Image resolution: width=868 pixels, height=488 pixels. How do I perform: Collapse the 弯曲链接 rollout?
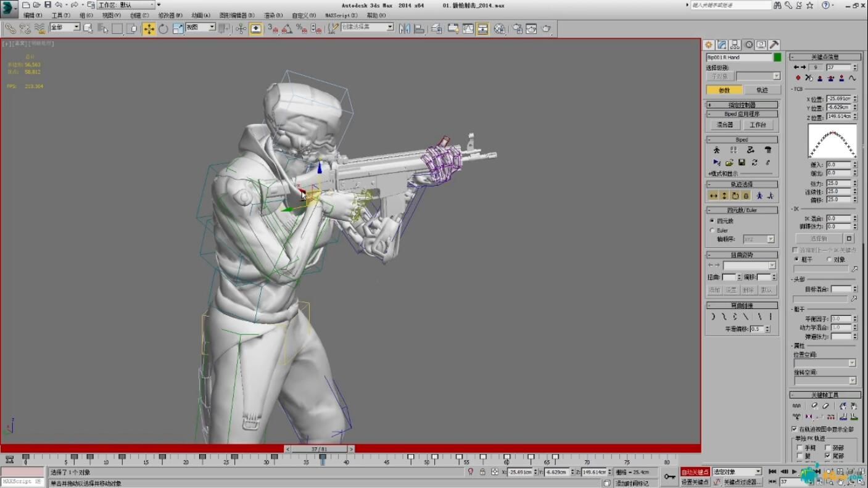(742, 305)
